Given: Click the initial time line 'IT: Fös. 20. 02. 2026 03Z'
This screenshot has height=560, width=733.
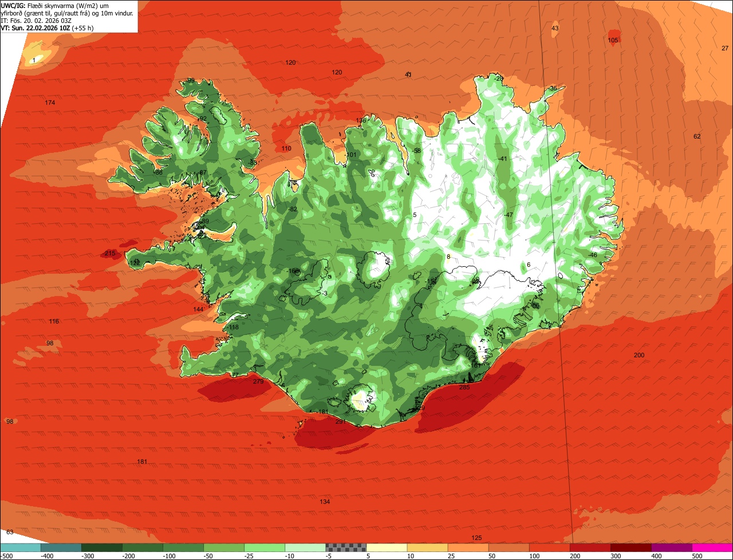Looking at the screenshot, I should (36, 20).
